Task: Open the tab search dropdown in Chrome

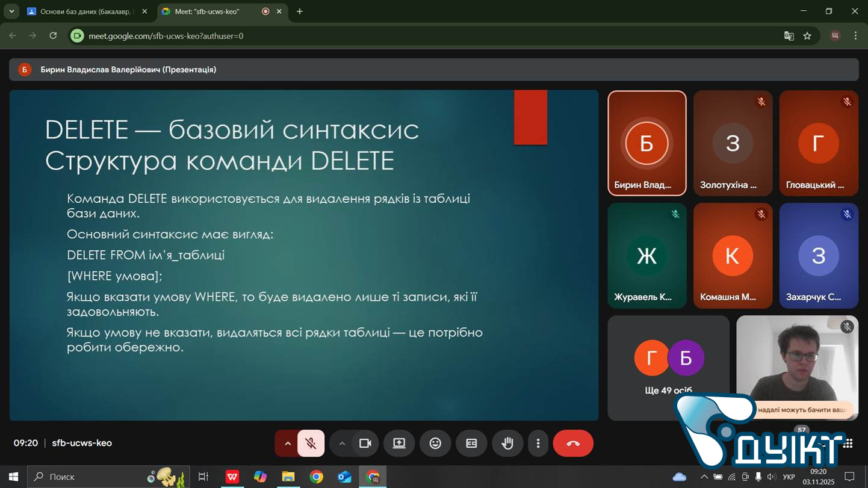Action: pyautogui.click(x=11, y=11)
